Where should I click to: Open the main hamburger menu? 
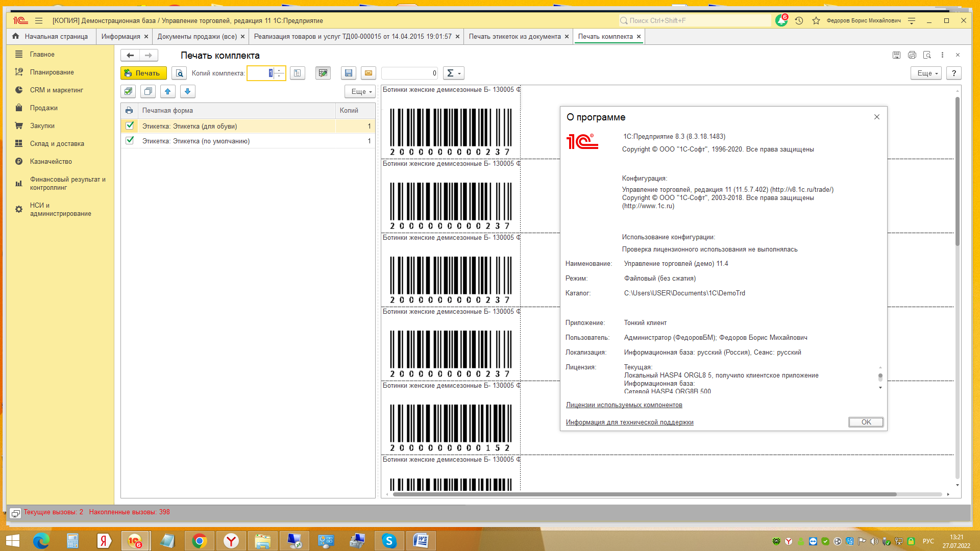click(x=39, y=20)
